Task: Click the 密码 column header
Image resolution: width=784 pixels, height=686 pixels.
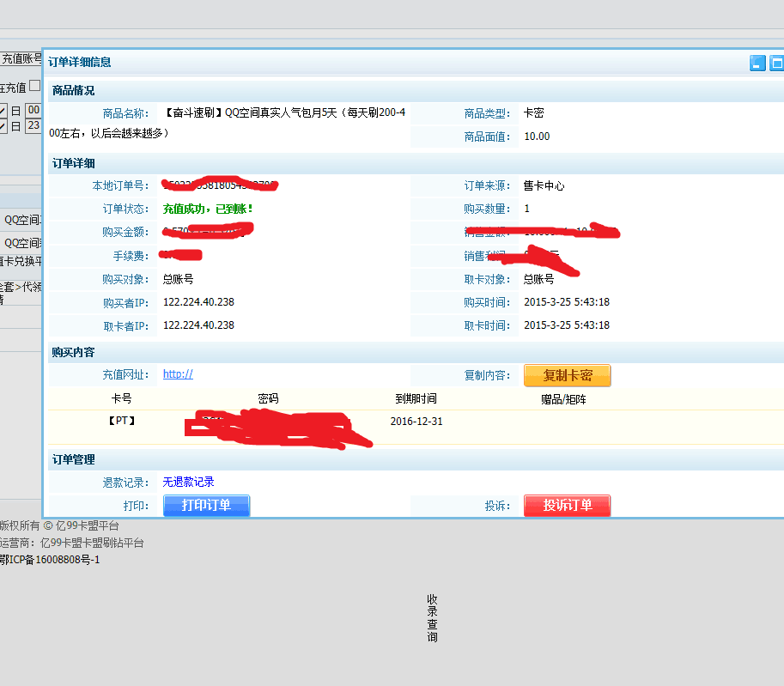Action: pyautogui.click(x=268, y=398)
